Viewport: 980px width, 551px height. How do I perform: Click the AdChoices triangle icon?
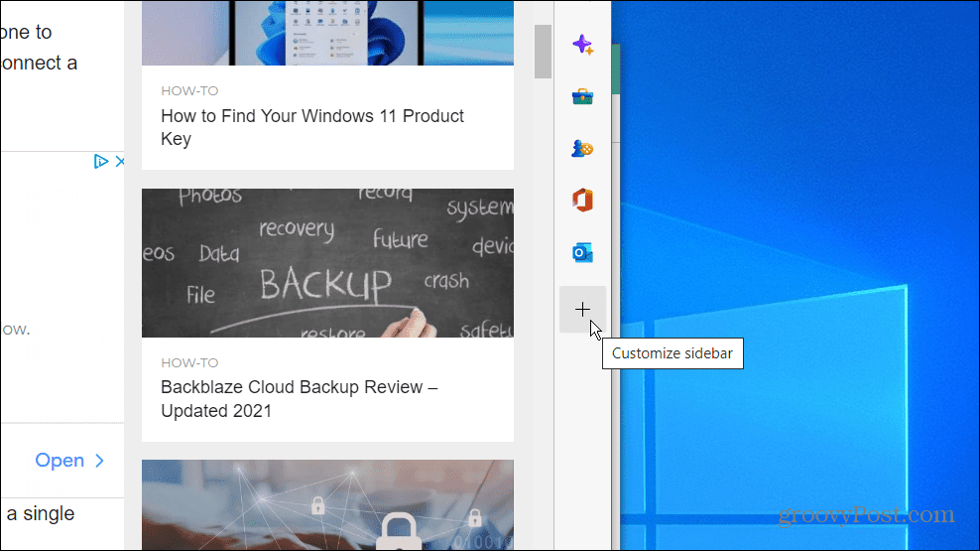100,162
